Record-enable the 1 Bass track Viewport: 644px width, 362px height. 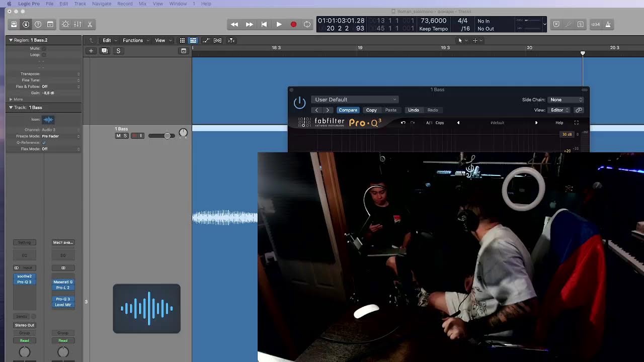tap(134, 136)
